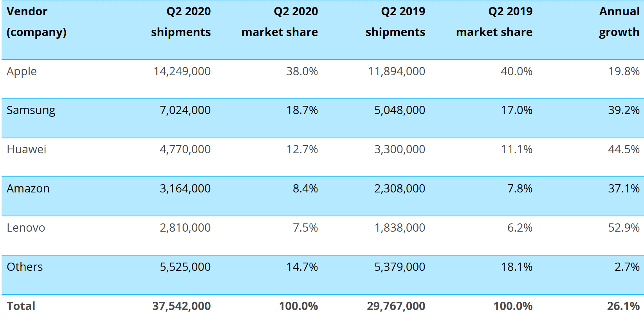Click the Annual growth column header
This screenshot has height=321, width=644.
(619, 22)
